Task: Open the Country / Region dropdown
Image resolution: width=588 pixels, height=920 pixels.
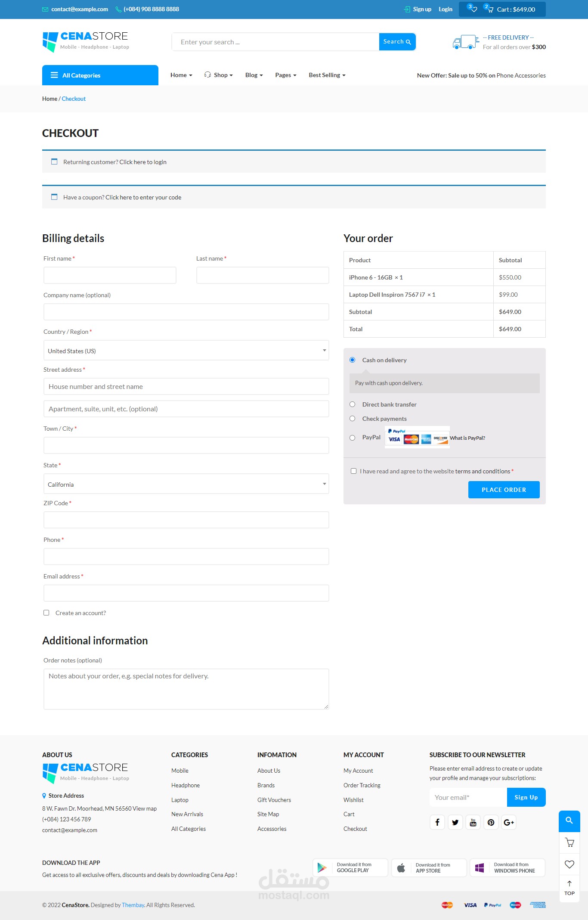Action: [186, 351]
